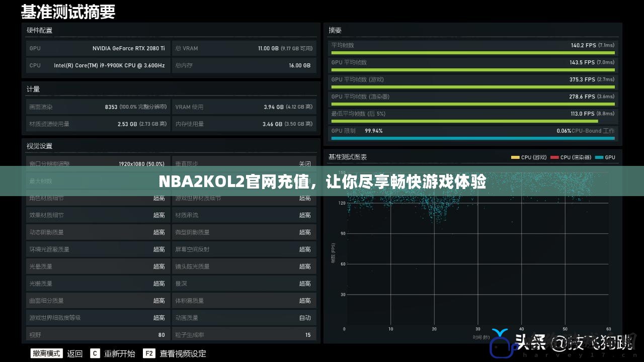This screenshot has height=362, width=644.
Task: Click the 撤离模式 key badge
Action: pyautogui.click(x=47, y=353)
